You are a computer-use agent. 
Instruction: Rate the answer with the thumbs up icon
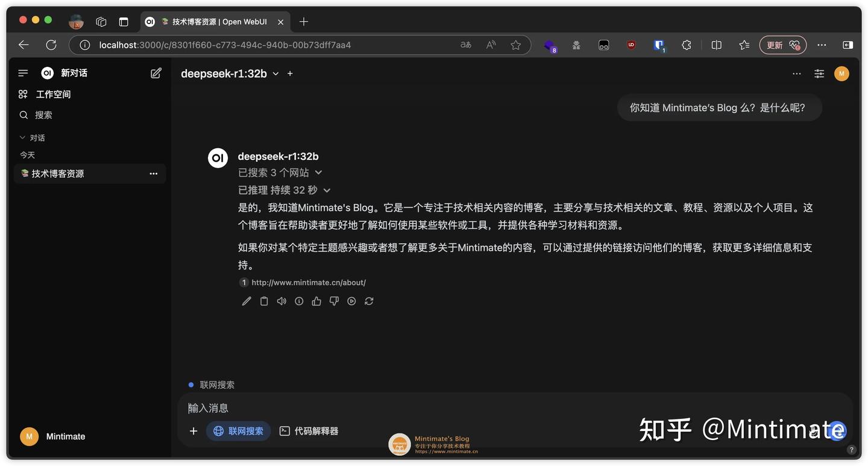pos(316,301)
